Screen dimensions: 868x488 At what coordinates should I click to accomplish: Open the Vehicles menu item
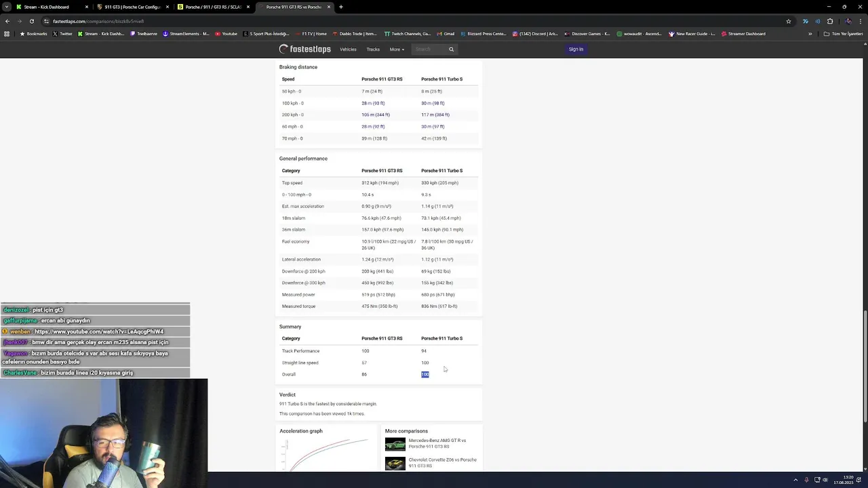(348, 49)
